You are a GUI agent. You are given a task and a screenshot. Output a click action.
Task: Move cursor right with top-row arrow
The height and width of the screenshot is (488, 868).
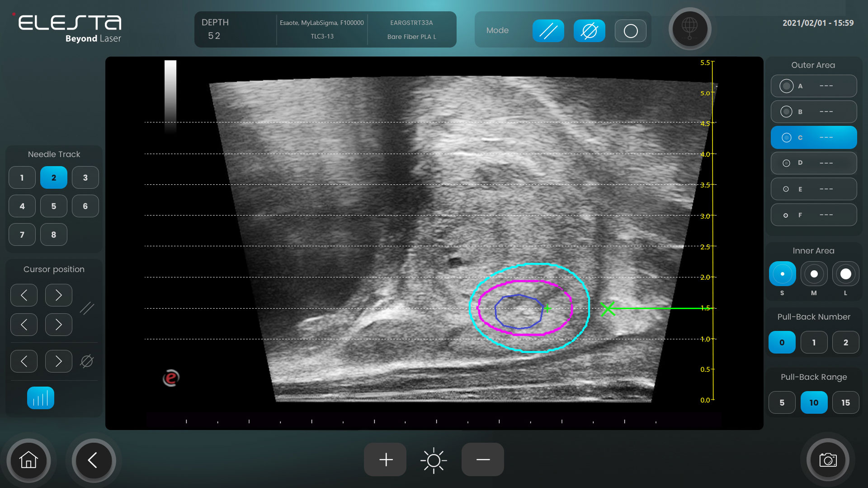(58, 296)
